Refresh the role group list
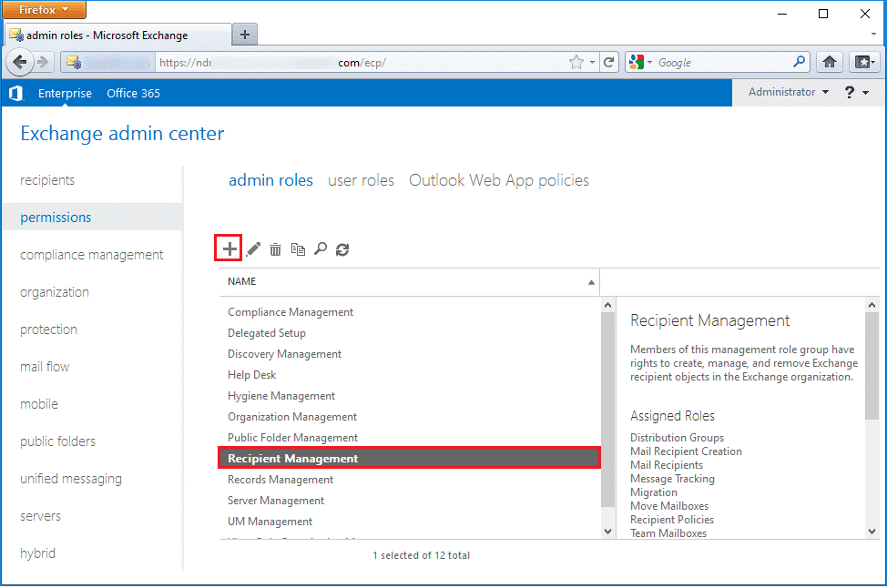Image resolution: width=887 pixels, height=588 pixels. (x=342, y=249)
